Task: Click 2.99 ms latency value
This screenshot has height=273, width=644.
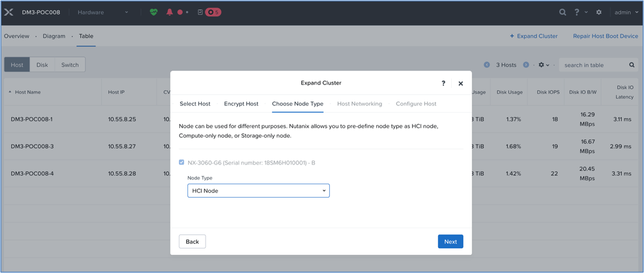Action: tap(621, 147)
